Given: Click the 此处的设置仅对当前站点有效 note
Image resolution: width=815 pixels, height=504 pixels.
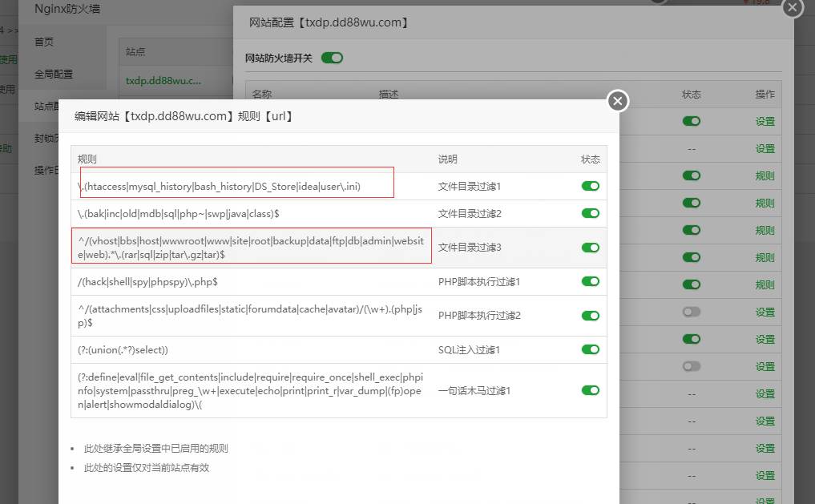Looking at the screenshot, I should [147, 468].
